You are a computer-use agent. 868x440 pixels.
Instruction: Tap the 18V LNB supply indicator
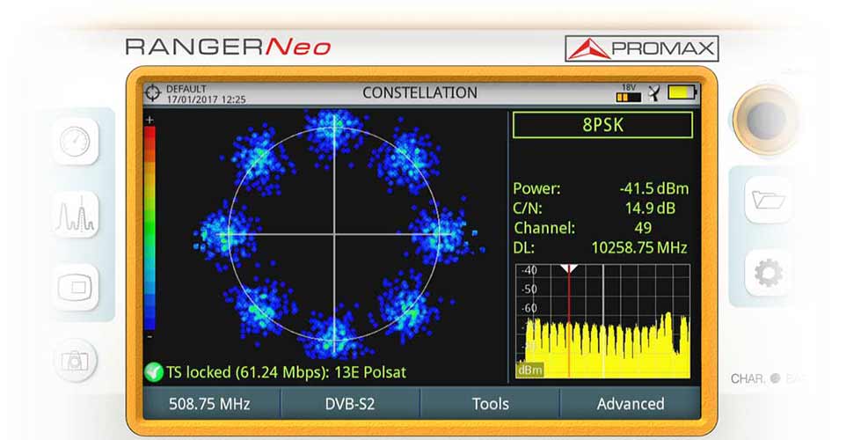point(629,92)
